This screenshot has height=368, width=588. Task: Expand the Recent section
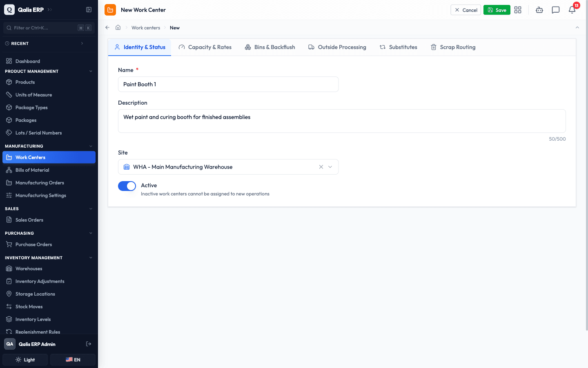point(82,43)
